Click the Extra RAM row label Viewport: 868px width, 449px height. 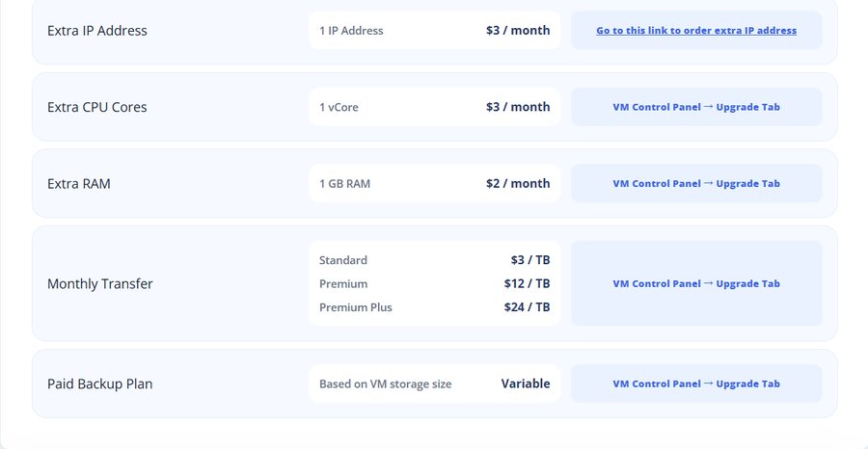coord(79,184)
